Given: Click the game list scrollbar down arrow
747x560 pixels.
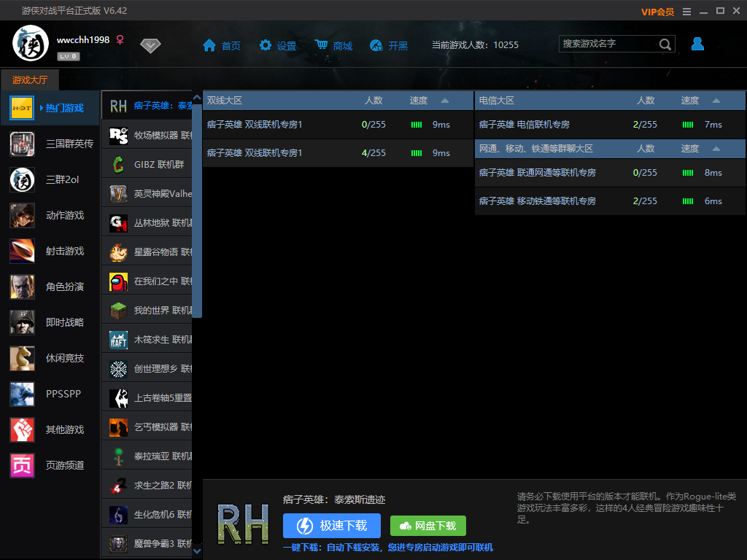Looking at the screenshot, I should [196, 551].
